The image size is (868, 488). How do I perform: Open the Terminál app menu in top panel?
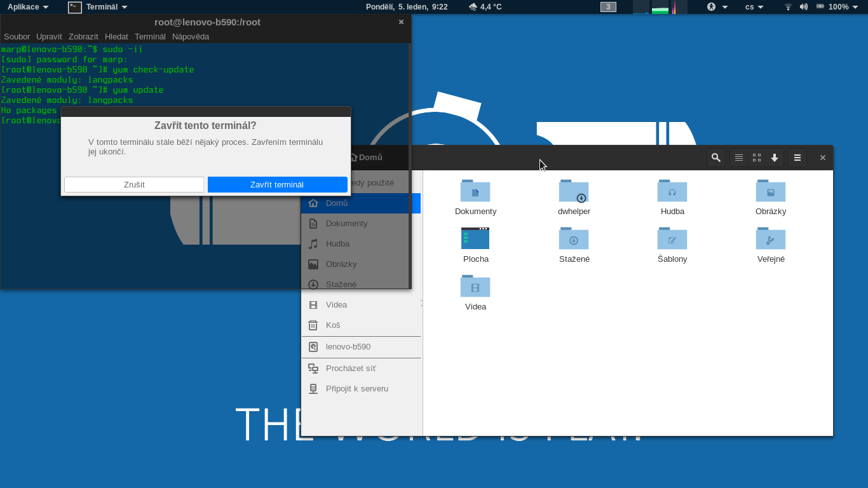click(x=106, y=7)
